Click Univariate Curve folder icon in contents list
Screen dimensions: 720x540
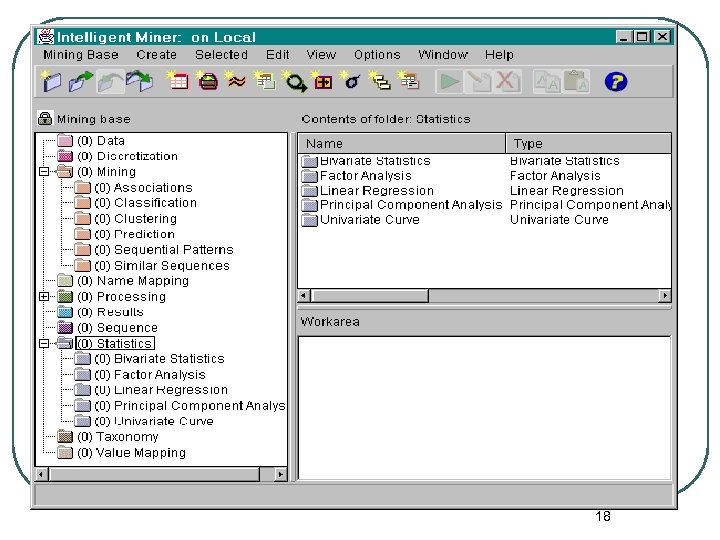[309, 220]
